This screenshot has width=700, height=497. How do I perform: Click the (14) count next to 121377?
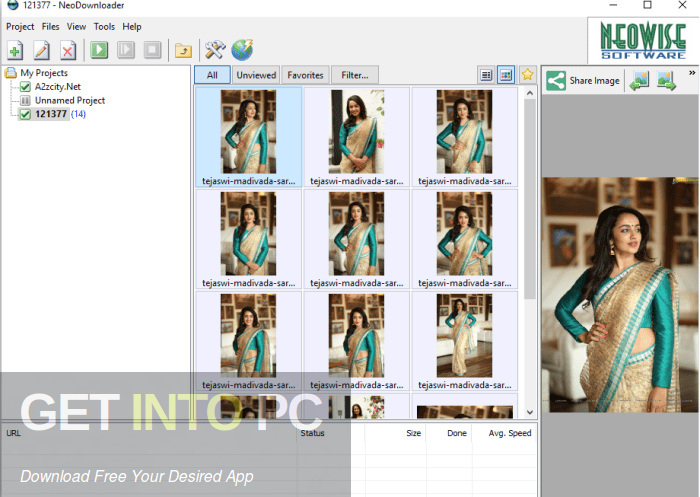click(x=78, y=114)
